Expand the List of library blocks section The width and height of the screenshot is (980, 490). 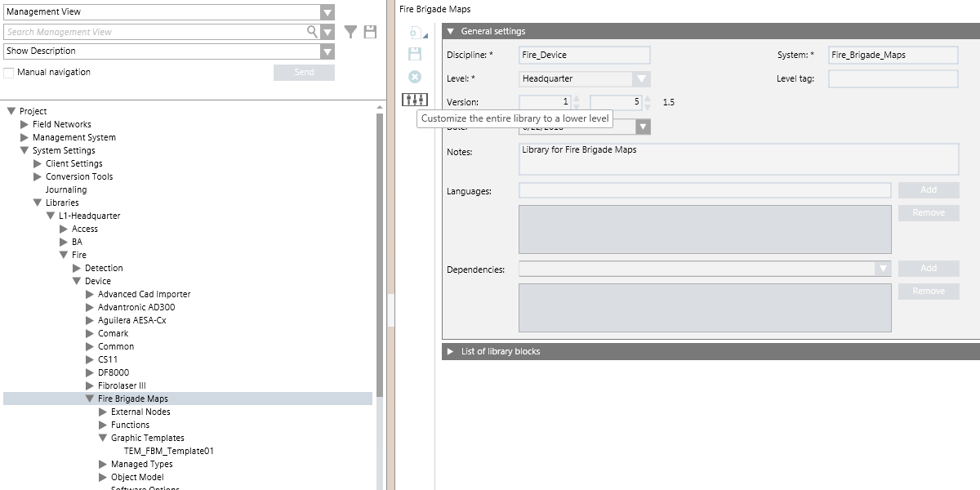pyautogui.click(x=450, y=352)
